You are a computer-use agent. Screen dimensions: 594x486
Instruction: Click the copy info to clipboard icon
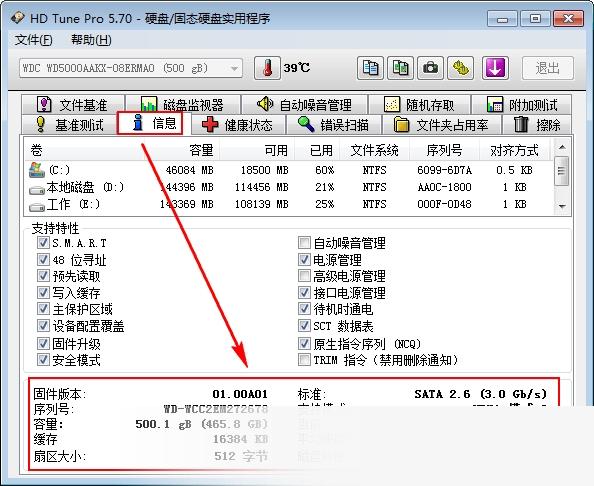[370, 68]
